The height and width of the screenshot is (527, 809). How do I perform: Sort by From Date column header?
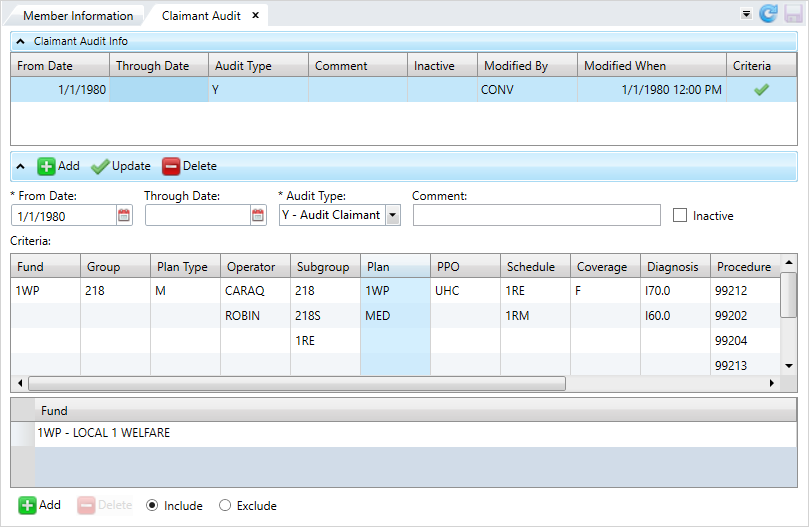pos(60,66)
